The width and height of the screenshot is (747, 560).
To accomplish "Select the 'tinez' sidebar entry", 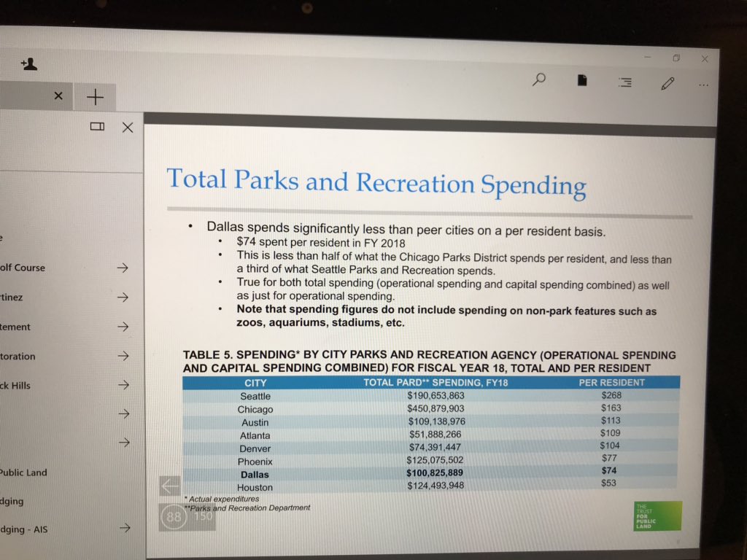I will [x=11, y=297].
